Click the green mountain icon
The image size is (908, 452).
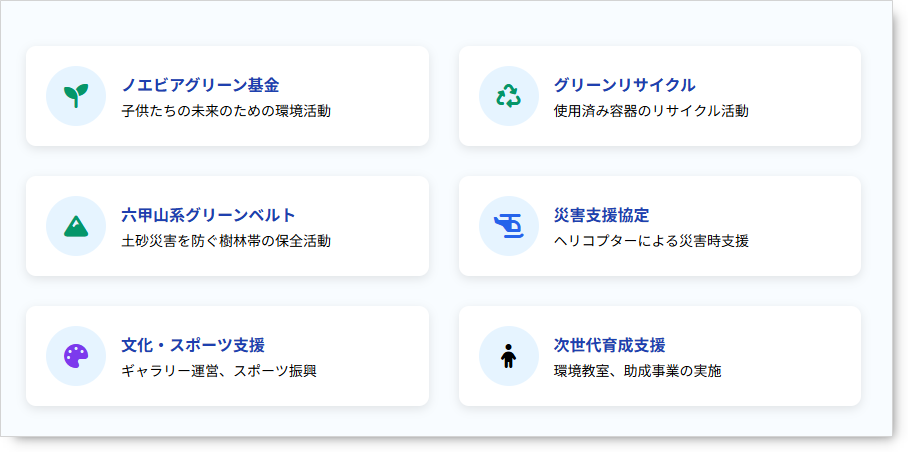click(76, 226)
